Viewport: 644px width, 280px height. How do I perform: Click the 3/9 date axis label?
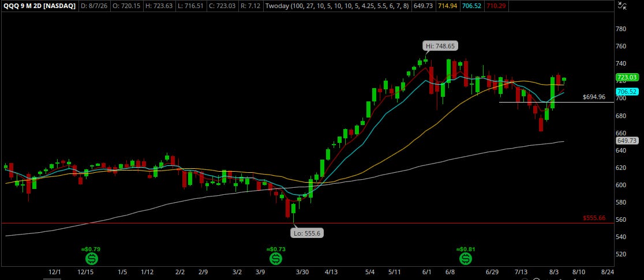pos(260,272)
